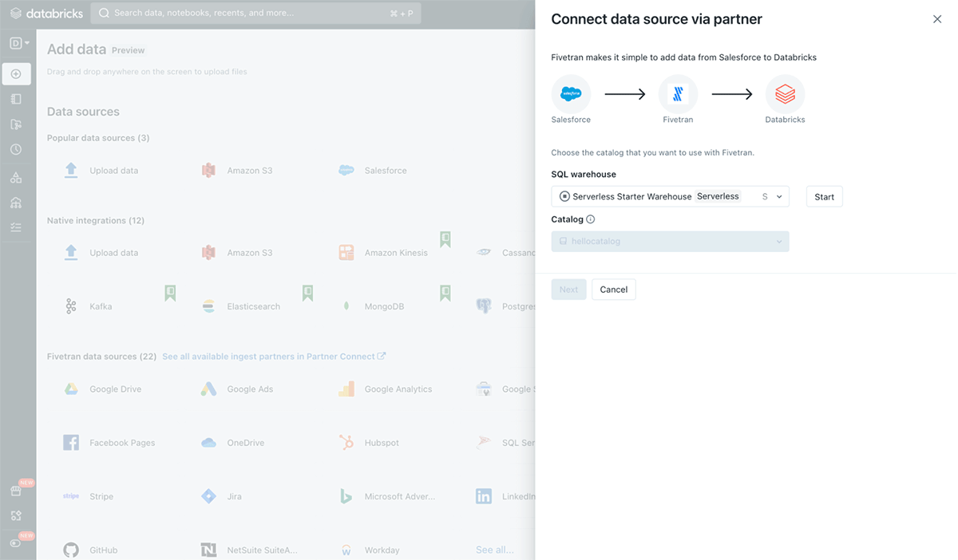958x560 pixels.
Task: Click the Next button
Action: point(568,290)
